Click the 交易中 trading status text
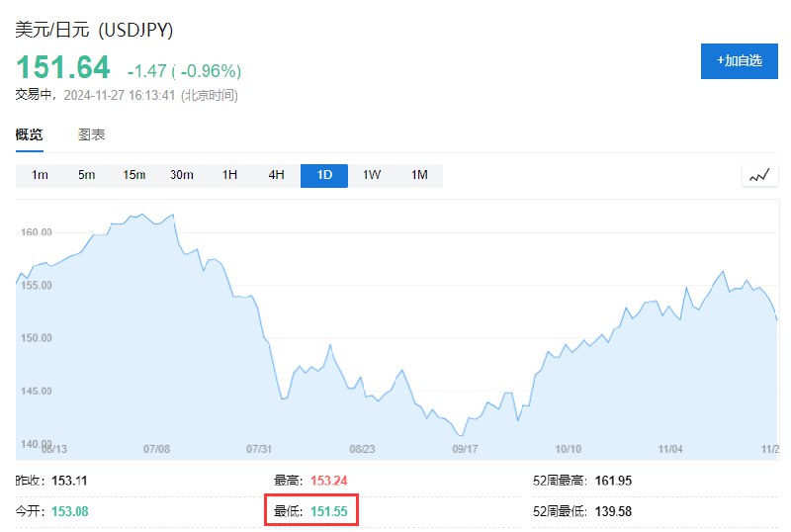Viewport: 791px width, 532px height. [x=34, y=95]
